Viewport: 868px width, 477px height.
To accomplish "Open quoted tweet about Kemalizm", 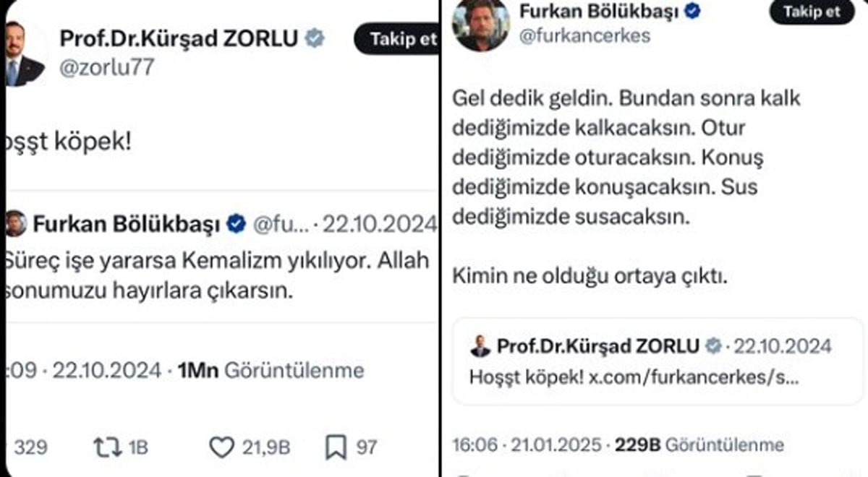I will (217, 269).
